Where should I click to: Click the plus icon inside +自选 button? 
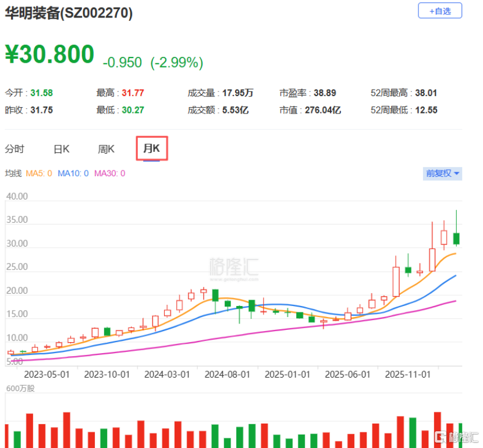(x=431, y=10)
